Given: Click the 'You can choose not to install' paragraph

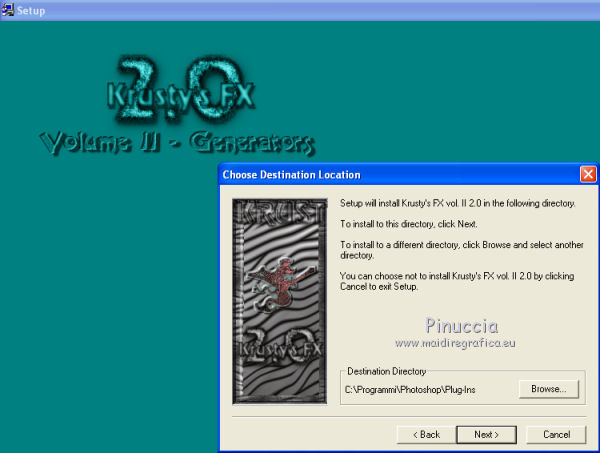Looking at the screenshot, I should 457,281.
